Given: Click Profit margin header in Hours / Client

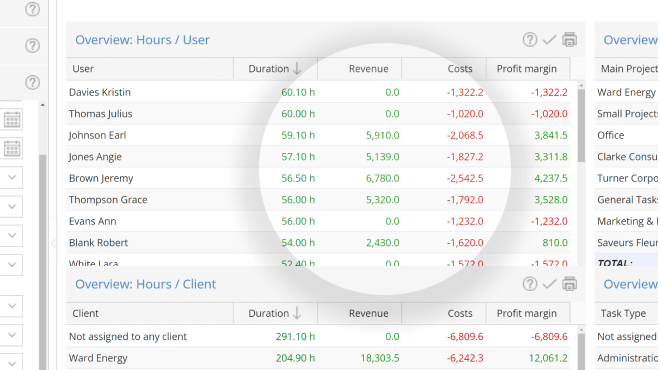Looking at the screenshot, I should point(528,313).
